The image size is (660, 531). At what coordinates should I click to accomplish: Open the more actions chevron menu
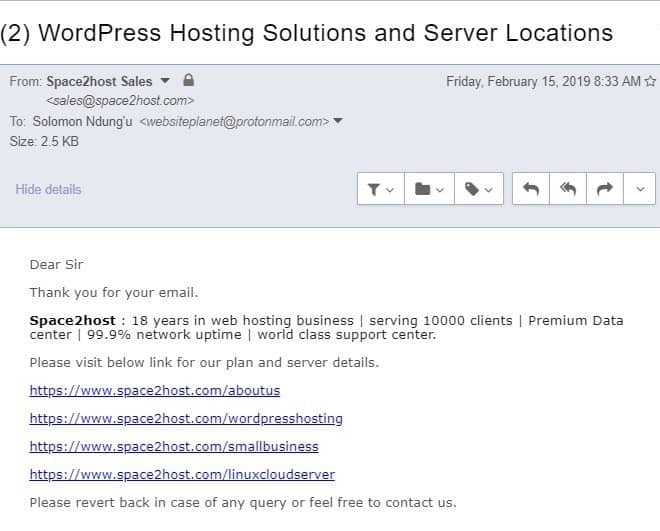tap(640, 189)
